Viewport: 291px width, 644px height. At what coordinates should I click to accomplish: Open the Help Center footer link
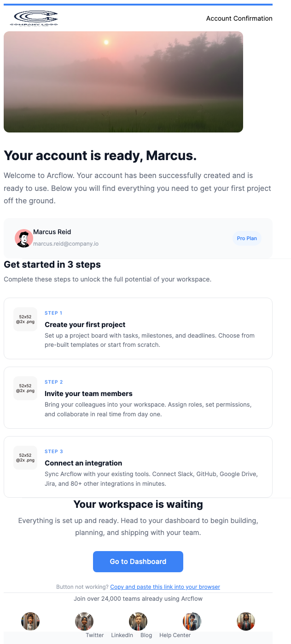175,635
